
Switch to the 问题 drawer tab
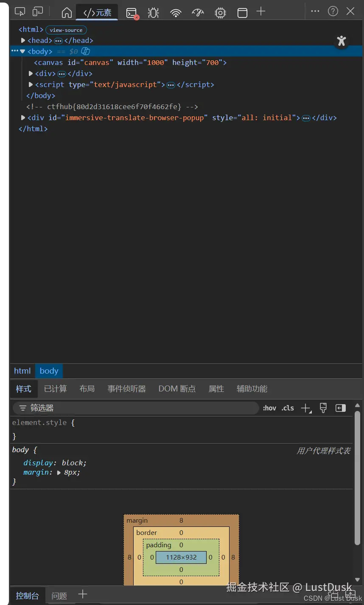59,596
